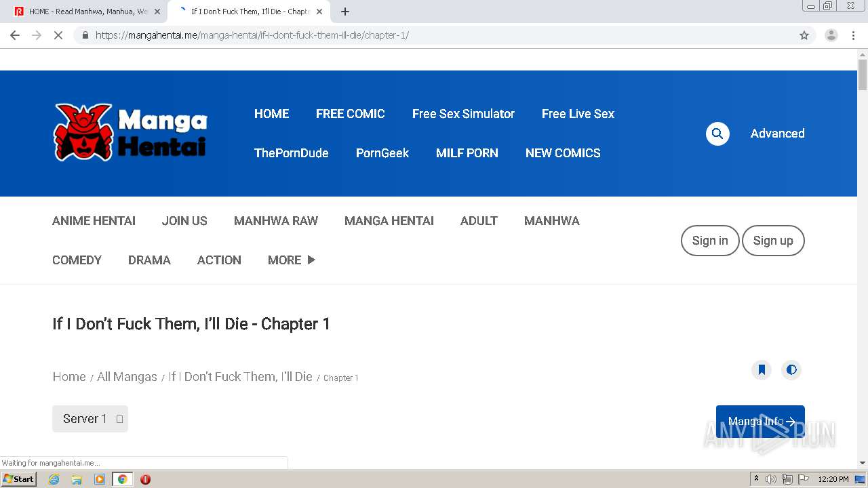The width and height of the screenshot is (868, 488).
Task: Open the HOME nav item
Action: (x=271, y=114)
